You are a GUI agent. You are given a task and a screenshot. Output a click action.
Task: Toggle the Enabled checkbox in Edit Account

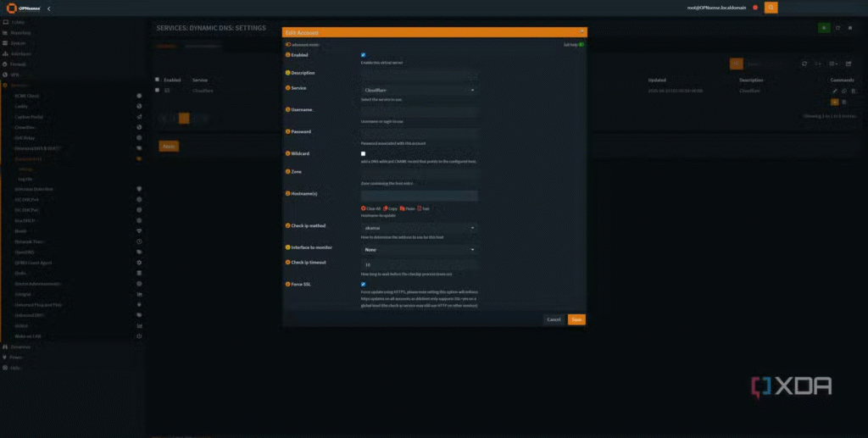point(364,55)
